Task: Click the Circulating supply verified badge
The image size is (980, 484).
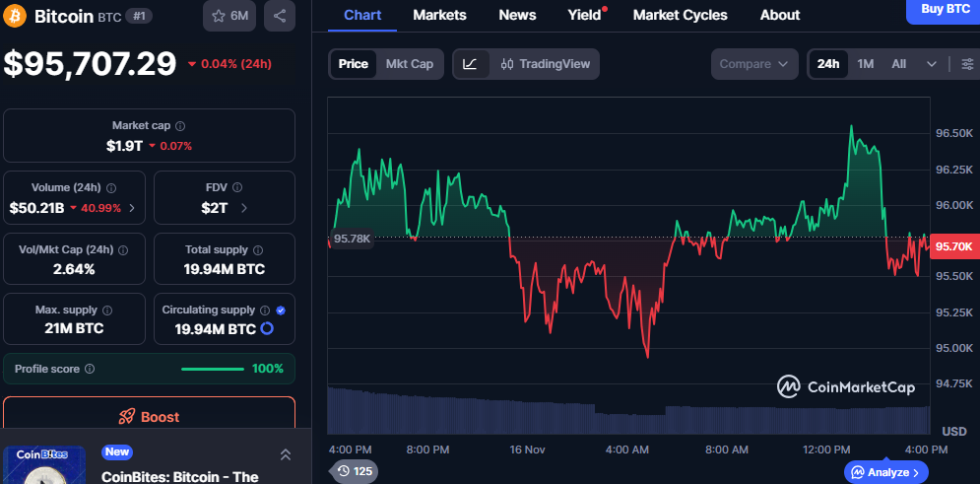Action: [x=281, y=310]
